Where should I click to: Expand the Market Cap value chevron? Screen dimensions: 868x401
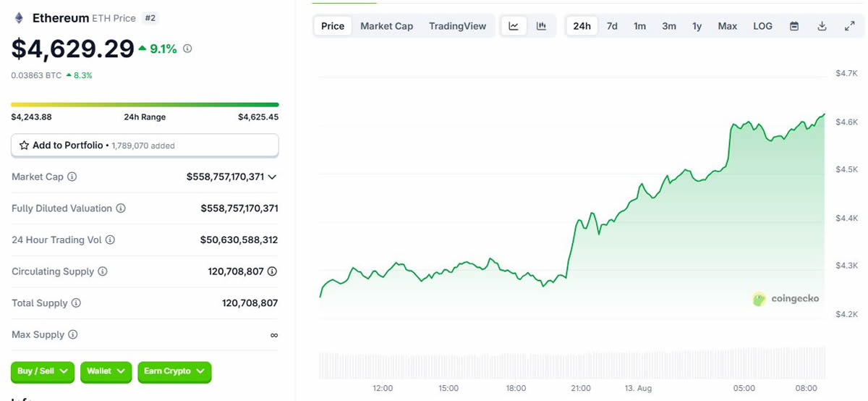point(273,177)
